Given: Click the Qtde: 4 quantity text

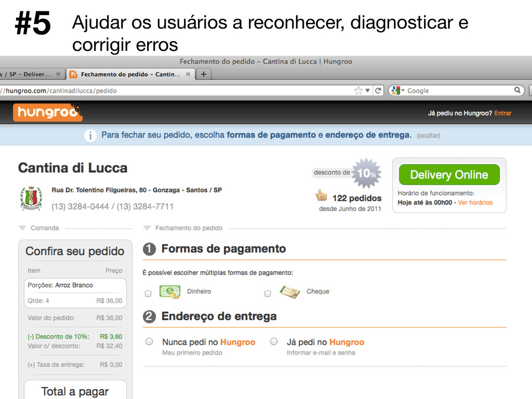Looking at the screenshot, I should click(x=38, y=301).
